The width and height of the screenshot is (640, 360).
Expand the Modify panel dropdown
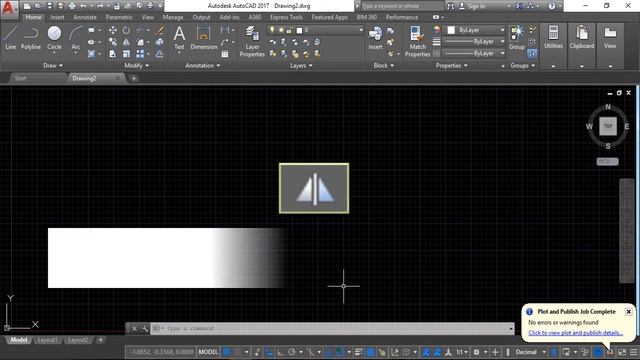pos(136,65)
